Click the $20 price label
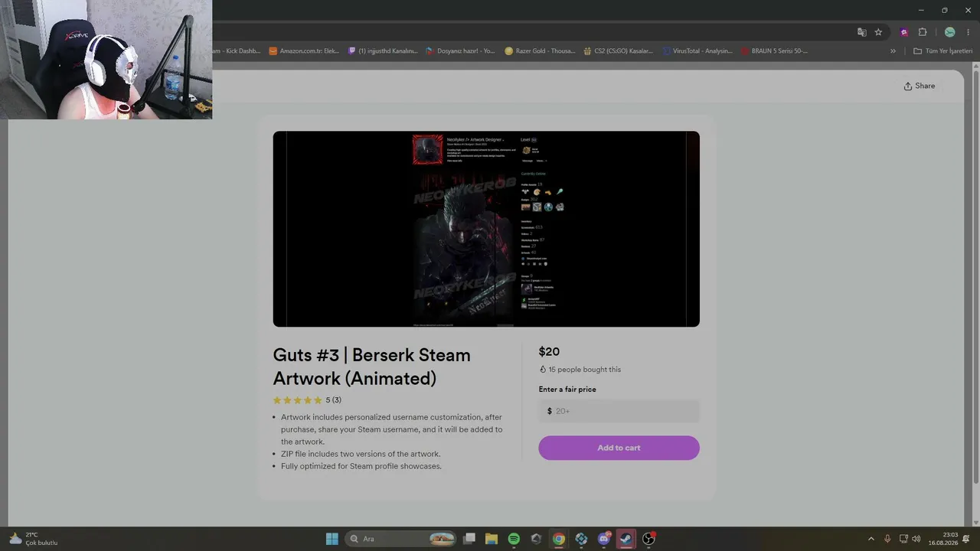The image size is (980, 551). coord(549,352)
